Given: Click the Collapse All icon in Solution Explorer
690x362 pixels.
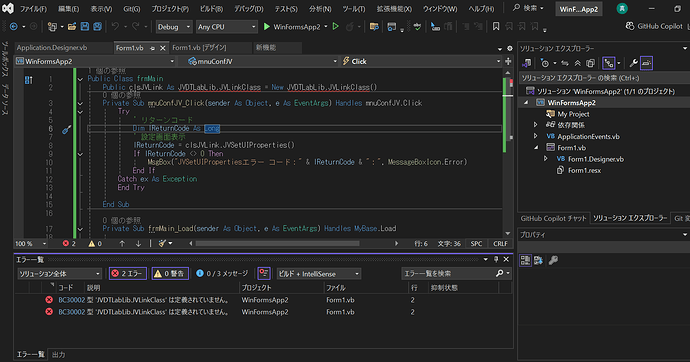Looking at the screenshot, I should click(x=578, y=63).
